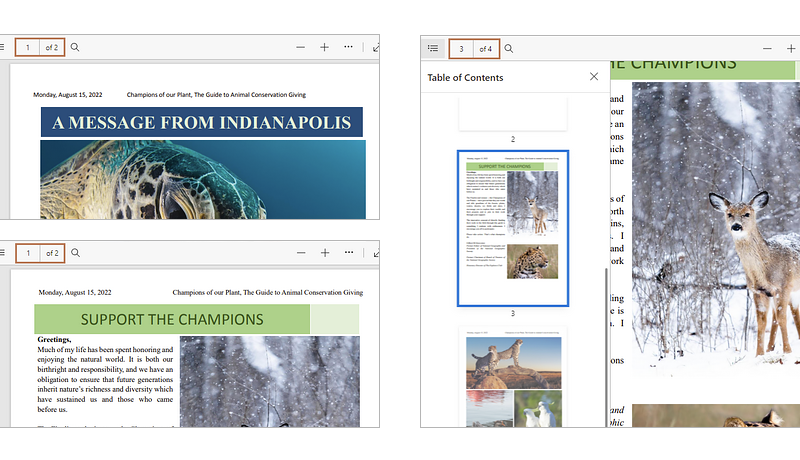Click page number field in Indianapolis message viewer
Screen dimensions: 800x460
coord(28,47)
